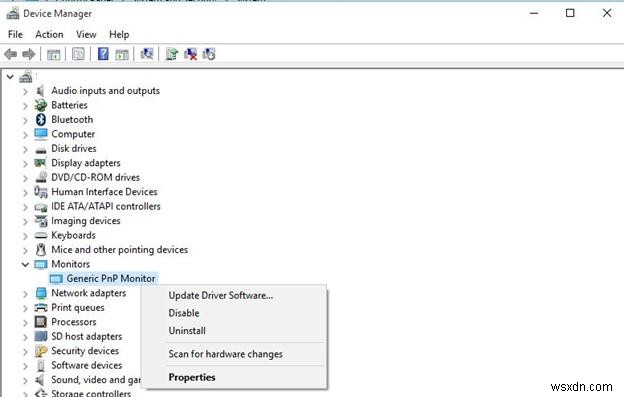Click the Uninstall device toolbar icon with red X
The image size is (624, 397).
click(191, 54)
